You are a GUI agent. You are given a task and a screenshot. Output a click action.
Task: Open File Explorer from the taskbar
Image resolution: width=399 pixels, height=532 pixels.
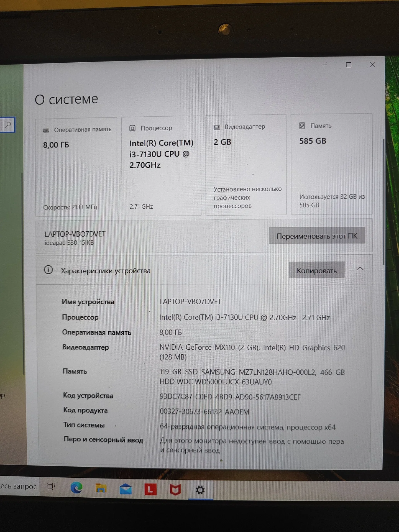(x=101, y=488)
